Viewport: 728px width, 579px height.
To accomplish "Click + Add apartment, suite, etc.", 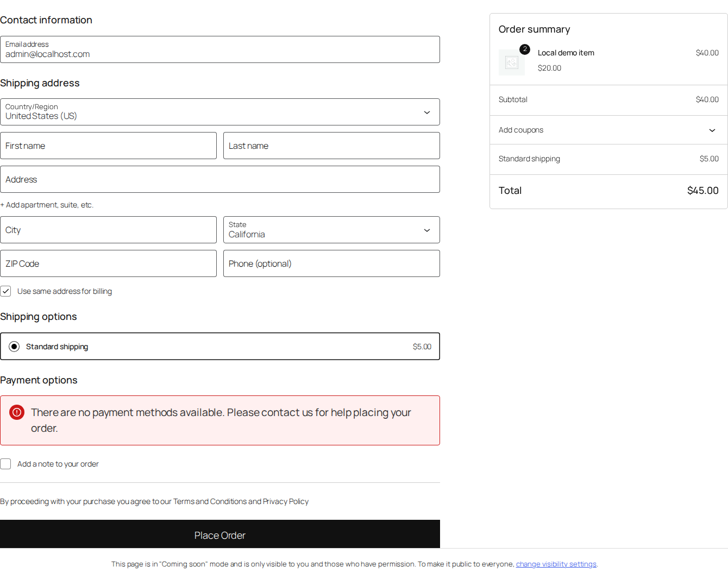I will [47, 205].
